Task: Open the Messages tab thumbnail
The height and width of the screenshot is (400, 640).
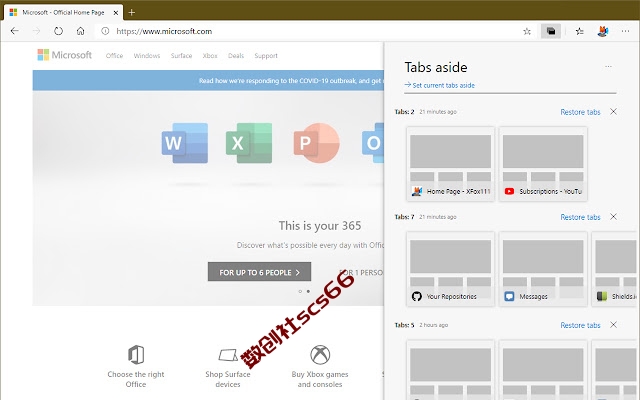Action: [x=543, y=269]
